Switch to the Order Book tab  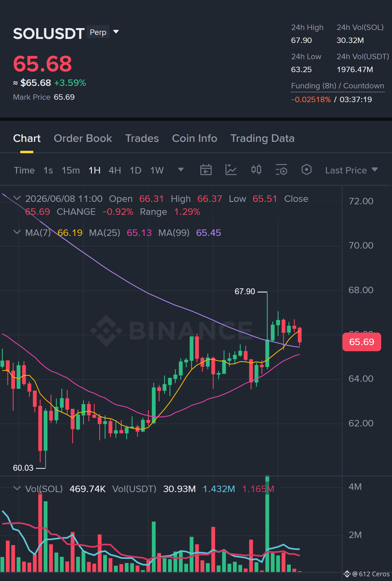click(83, 138)
